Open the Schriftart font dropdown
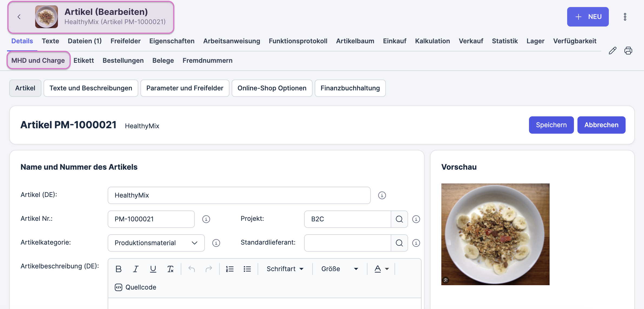Viewport: 644px width, 309px height. click(x=285, y=269)
